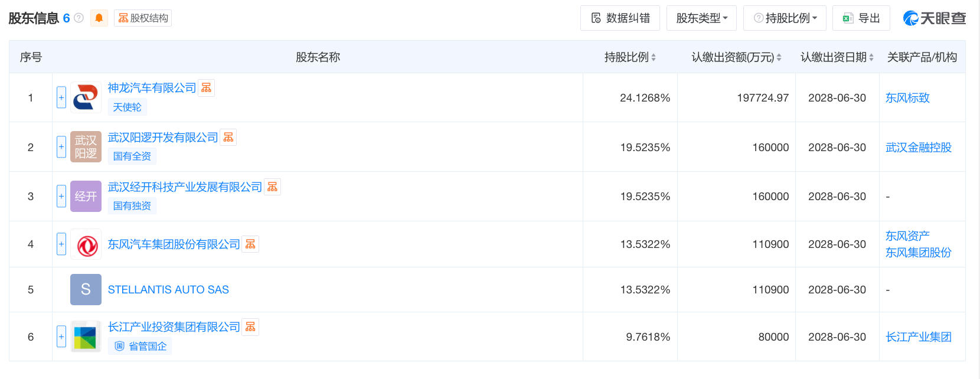Screen dimensions: 980x379
Task: Expand the 东风汽车集团股份有限公司 row
Action: coord(61,244)
